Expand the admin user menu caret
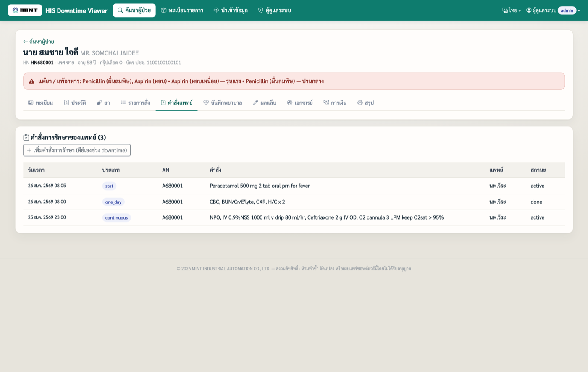 pyautogui.click(x=579, y=10)
